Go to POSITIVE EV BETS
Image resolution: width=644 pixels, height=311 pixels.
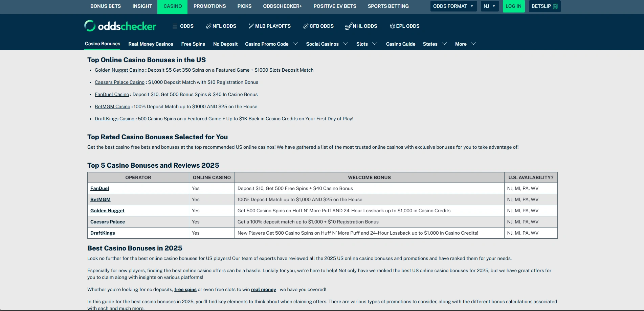pos(335,6)
